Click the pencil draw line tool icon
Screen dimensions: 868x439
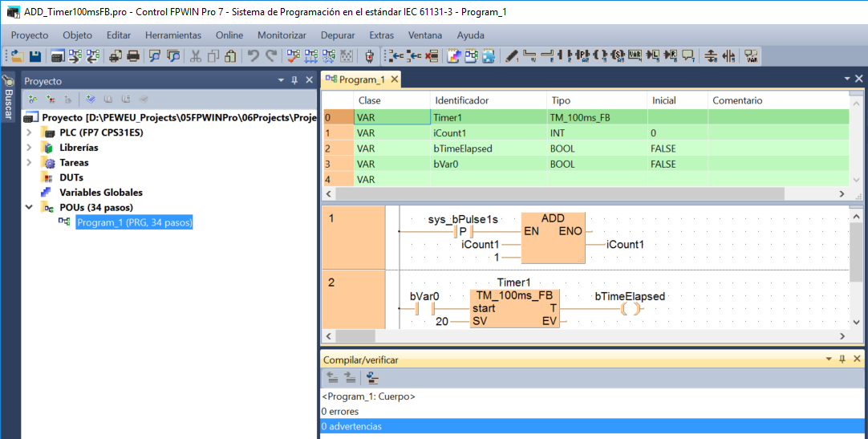pos(512,56)
